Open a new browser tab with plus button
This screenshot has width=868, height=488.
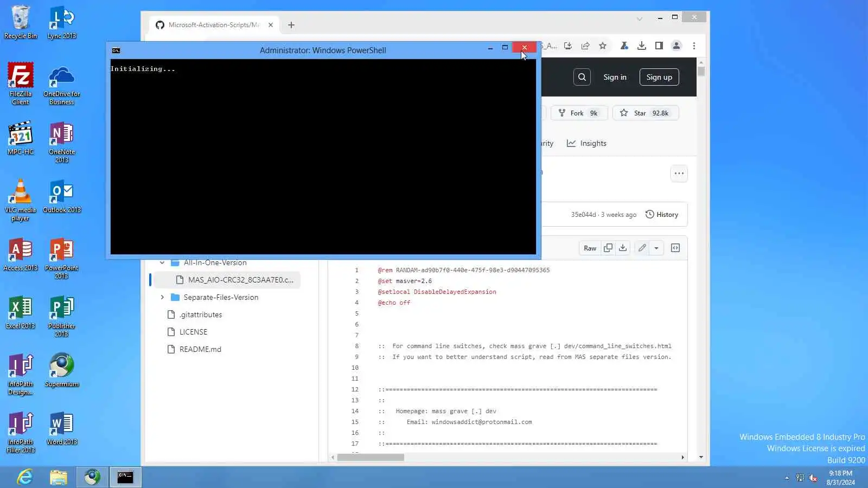(291, 25)
